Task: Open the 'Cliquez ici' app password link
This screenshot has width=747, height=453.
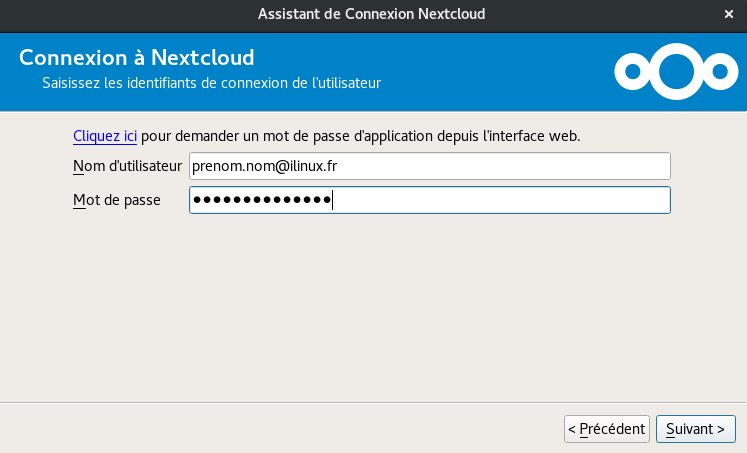Action: coord(105,135)
